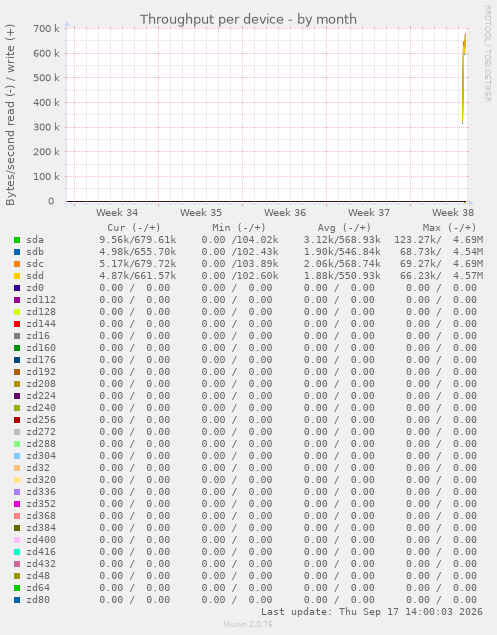Click the zd416 cyan legend swatch

(17, 552)
